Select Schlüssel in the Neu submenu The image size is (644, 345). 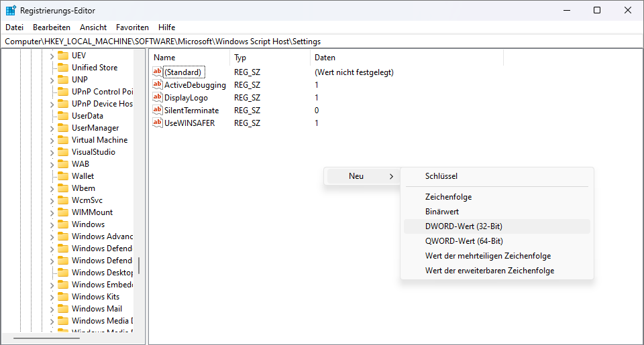(441, 176)
